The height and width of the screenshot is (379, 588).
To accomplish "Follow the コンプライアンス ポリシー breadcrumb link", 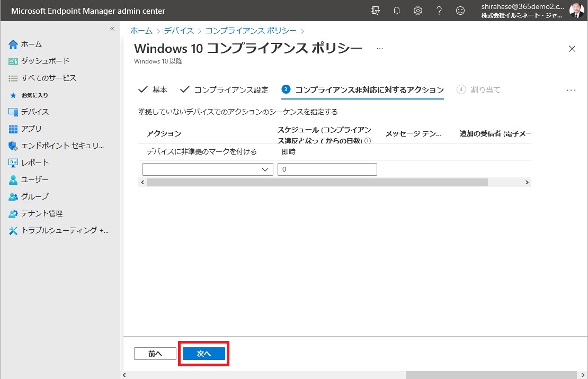I will (x=251, y=31).
